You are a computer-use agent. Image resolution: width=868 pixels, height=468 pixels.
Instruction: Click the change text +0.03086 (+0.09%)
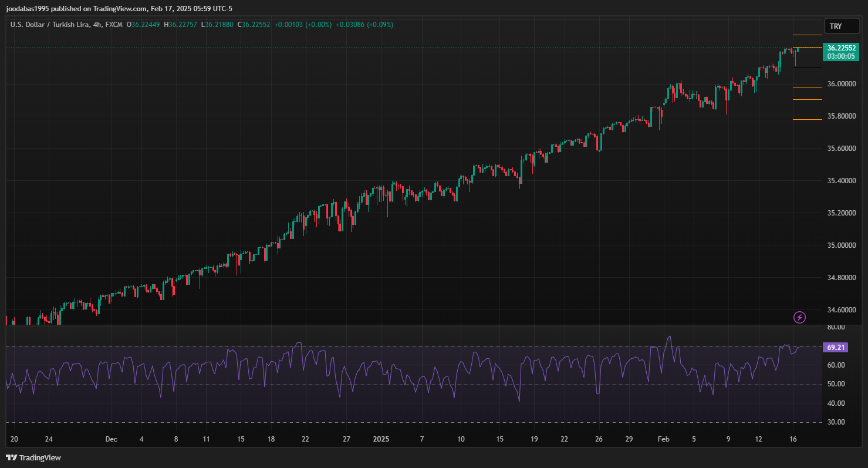[x=364, y=25]
